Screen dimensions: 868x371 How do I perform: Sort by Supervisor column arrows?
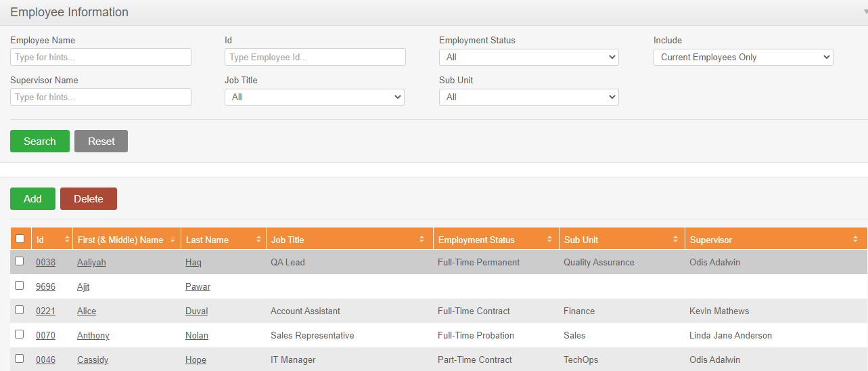click(x=856, y=240)
